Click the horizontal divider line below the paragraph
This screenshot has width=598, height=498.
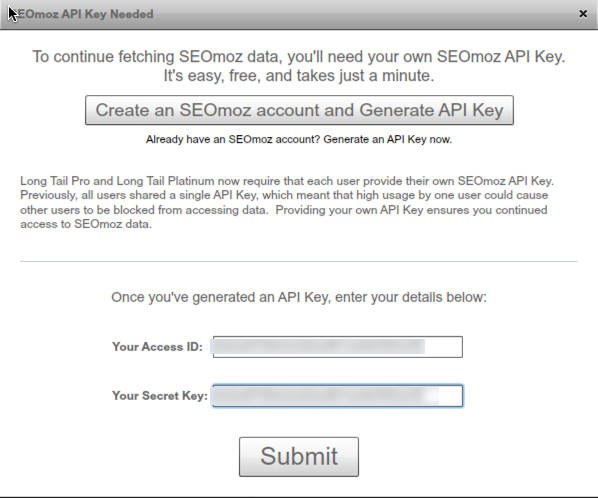tap(299, 262)
